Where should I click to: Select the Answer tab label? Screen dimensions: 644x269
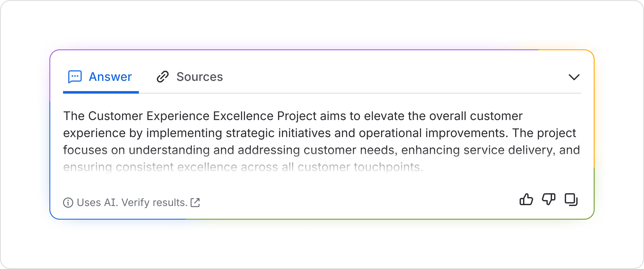[x=110, y=77]
